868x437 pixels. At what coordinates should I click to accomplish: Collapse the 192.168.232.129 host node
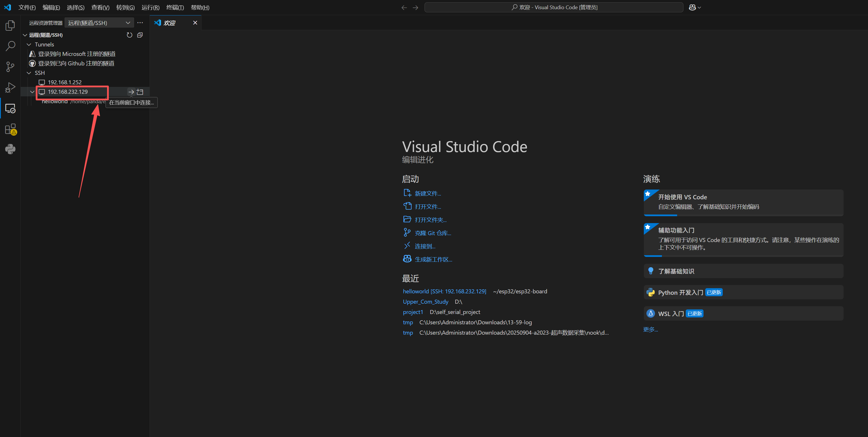tap(32, 92)
